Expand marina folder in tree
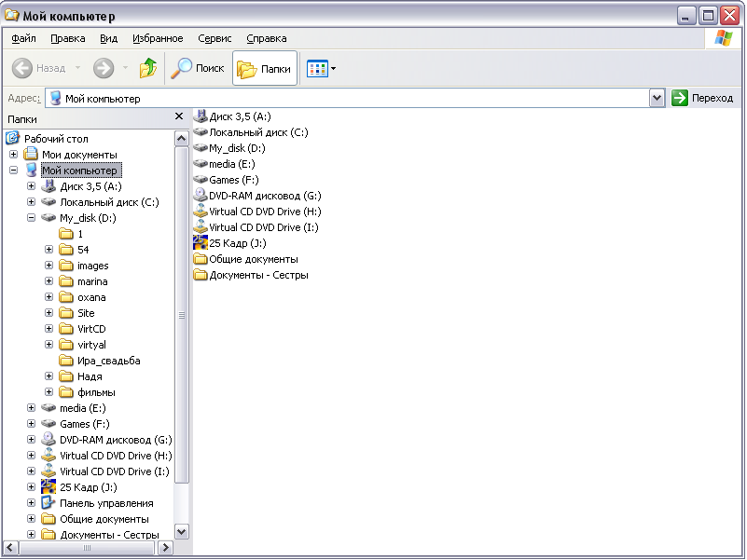The width and height of the screenshot is (747, 560). (49, 281)
